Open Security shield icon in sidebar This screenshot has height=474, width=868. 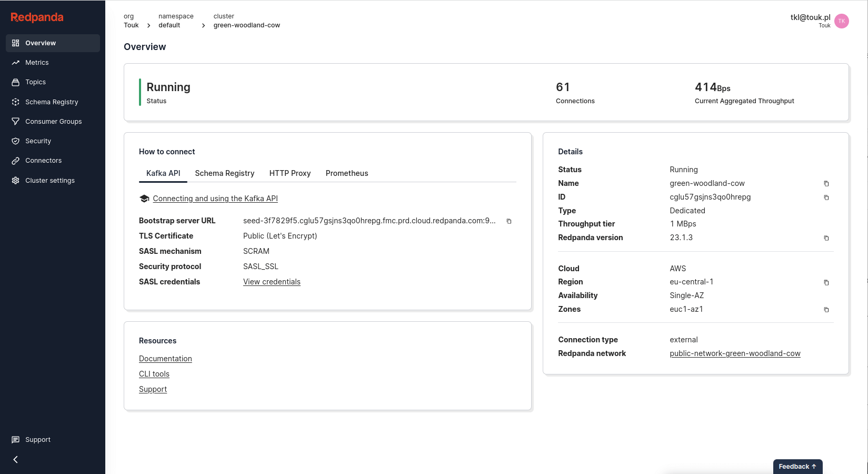click(x=16, y=141)
